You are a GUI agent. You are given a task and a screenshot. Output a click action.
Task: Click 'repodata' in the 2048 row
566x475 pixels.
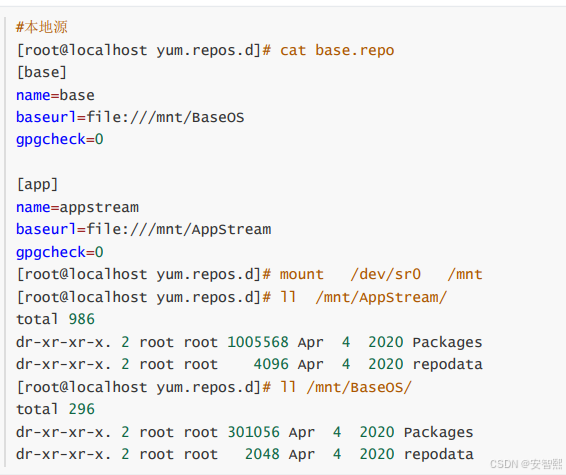pyautogui.click(x=439, y=454)
